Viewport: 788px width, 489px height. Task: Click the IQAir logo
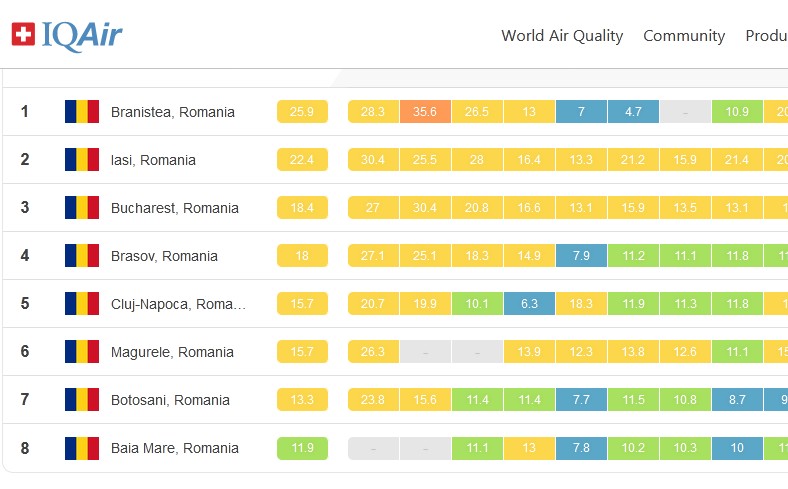pos(67,36)
